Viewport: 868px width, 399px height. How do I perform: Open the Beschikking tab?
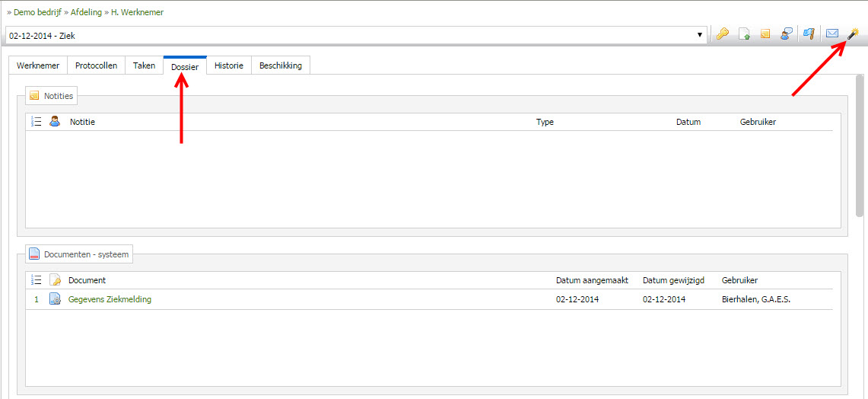pyautogui.click(x=280, y=65)
